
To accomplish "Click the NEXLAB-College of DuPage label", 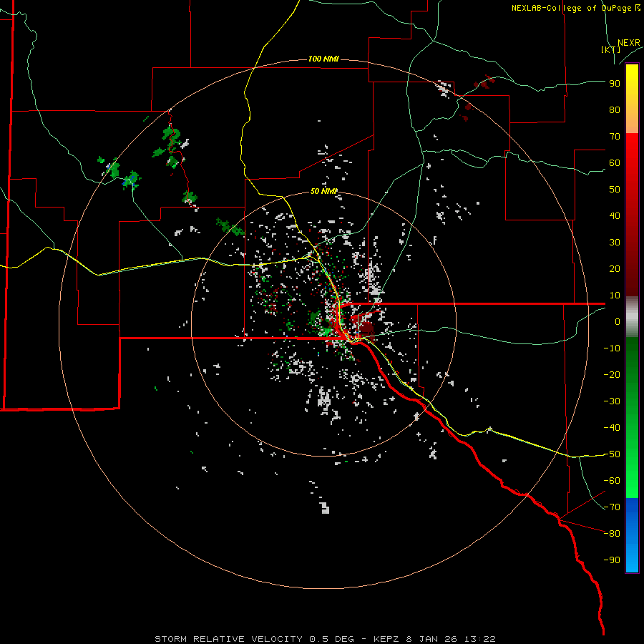I will tap(576, 8).
